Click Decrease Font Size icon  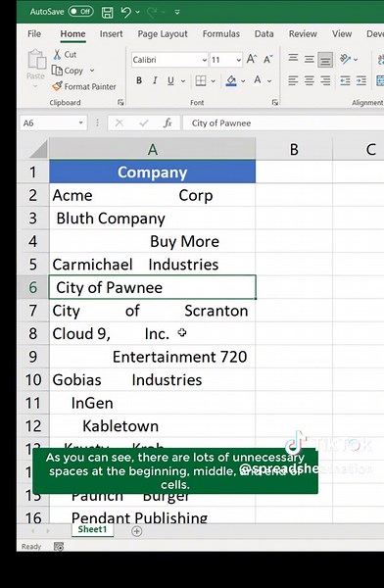point(267,59)
